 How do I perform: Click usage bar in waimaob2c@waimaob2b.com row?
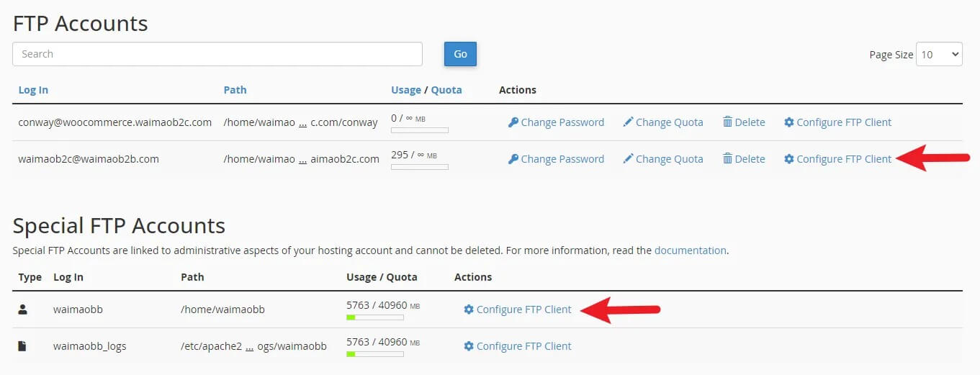point(420,167)
